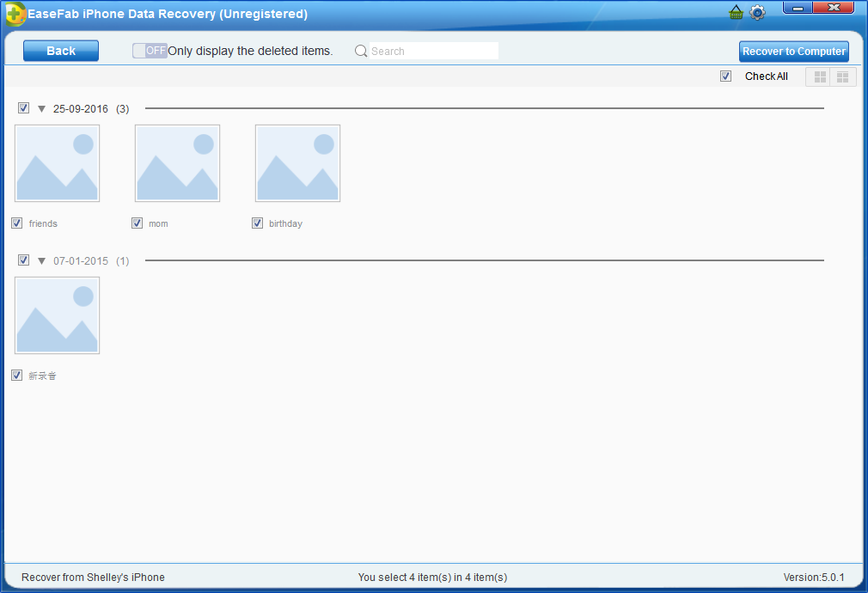Select the 新录音 thumbnail
Screen dimensions: 868x593
point(57,315)
